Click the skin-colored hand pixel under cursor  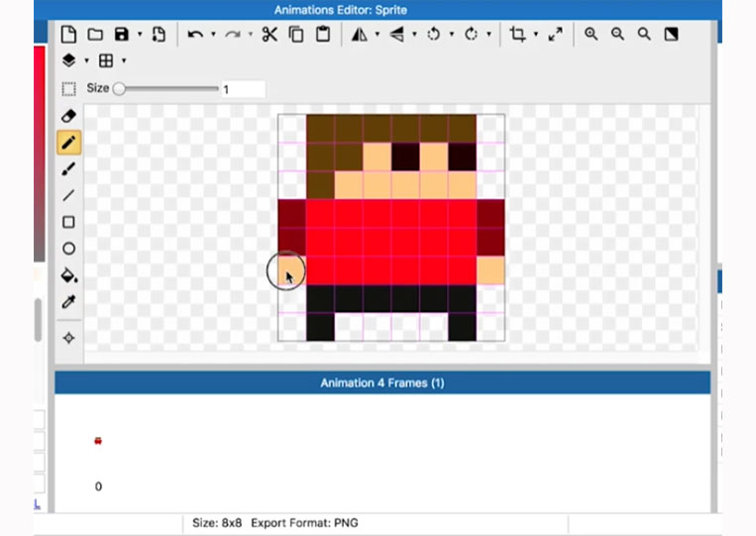point(291,269)
